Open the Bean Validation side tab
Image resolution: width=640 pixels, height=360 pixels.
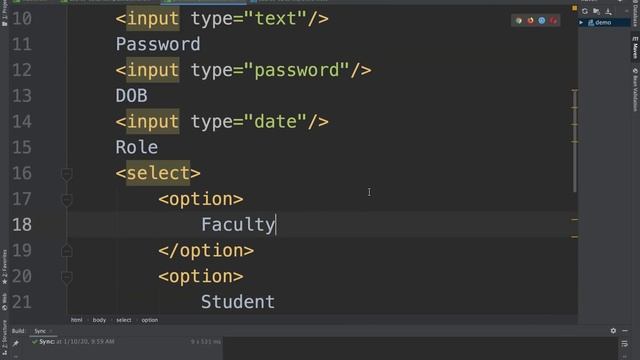[635, 90]
